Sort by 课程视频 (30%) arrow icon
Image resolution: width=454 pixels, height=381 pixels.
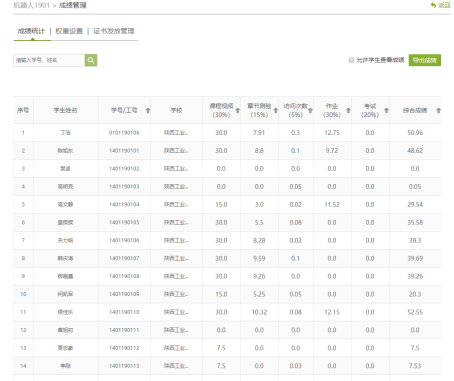[238, 110]
